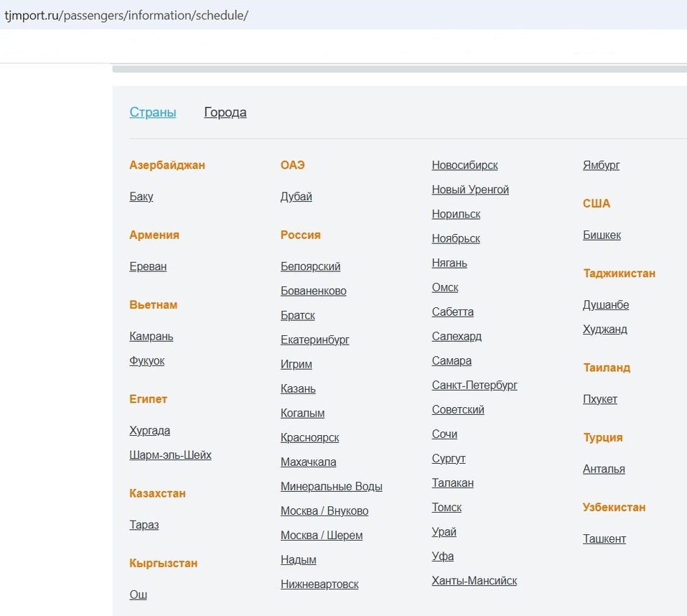Viewport: 687px width, 616px height.
Task: Open the Баку destination link
Action: pos(141,197)
